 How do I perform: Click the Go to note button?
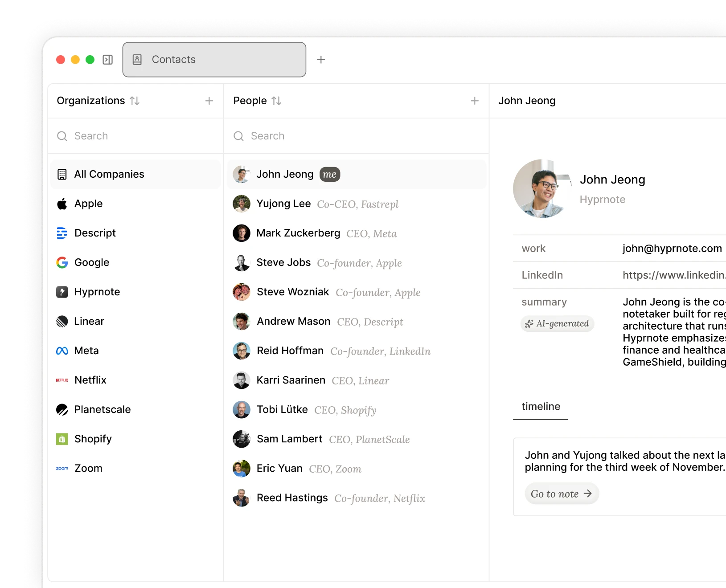pyautogui.click(x=562, y=494)
